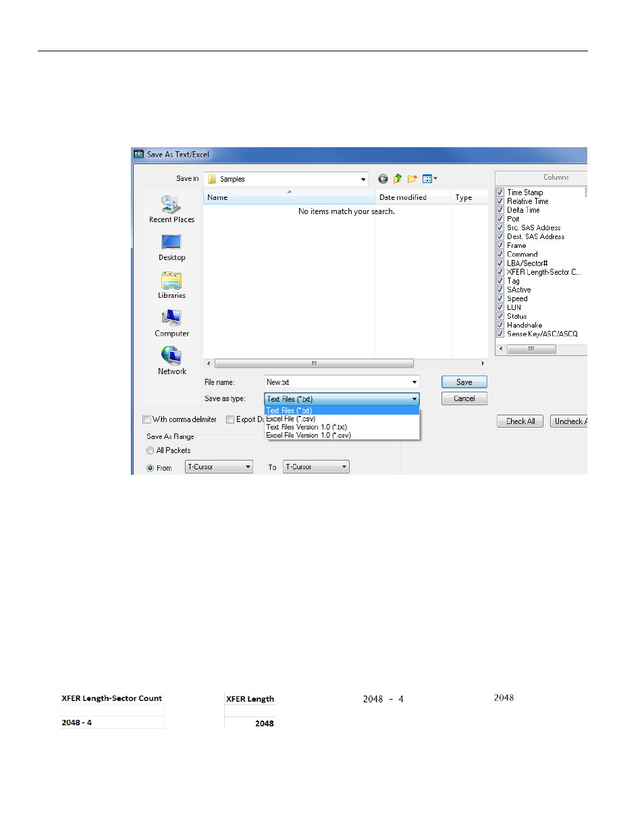Sort by Date modified column header
The image size is (644, 834).
413,197
